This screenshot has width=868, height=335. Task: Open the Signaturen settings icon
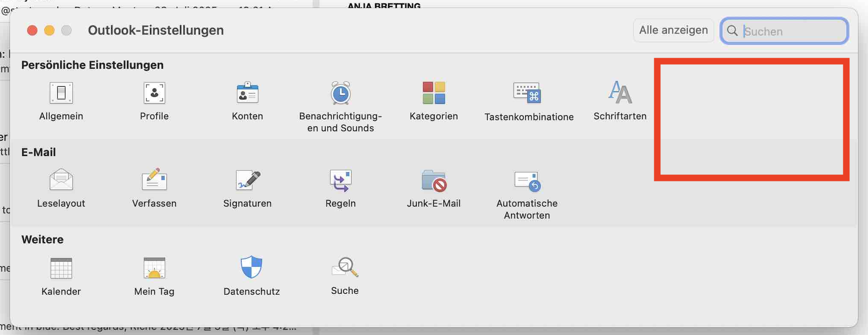pyautogui.click(x=248, y=180)
